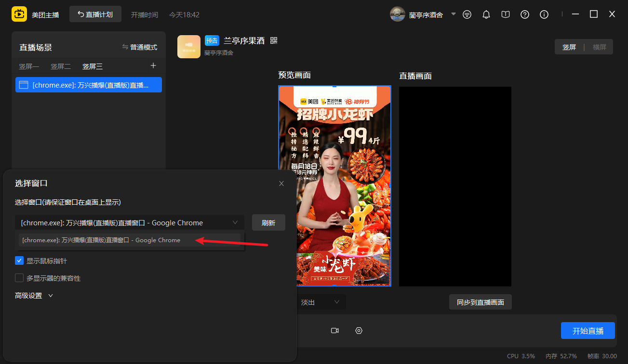The height and width of the screenshot is (364, 628).
Task: Open the hexagon settings icon in the bottom bar
Action: pyautogui.click(x=359, y=330)
